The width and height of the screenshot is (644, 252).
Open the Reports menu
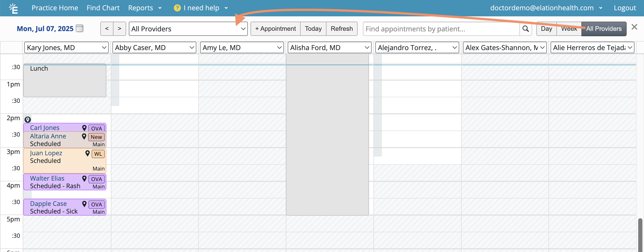(x=144, y=8)
